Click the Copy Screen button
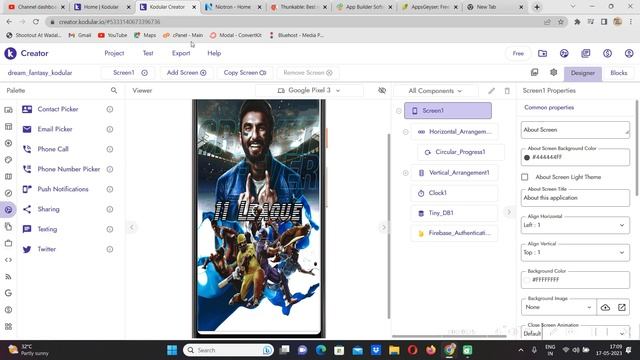The image size is (640, 360). tap(244, 73)
